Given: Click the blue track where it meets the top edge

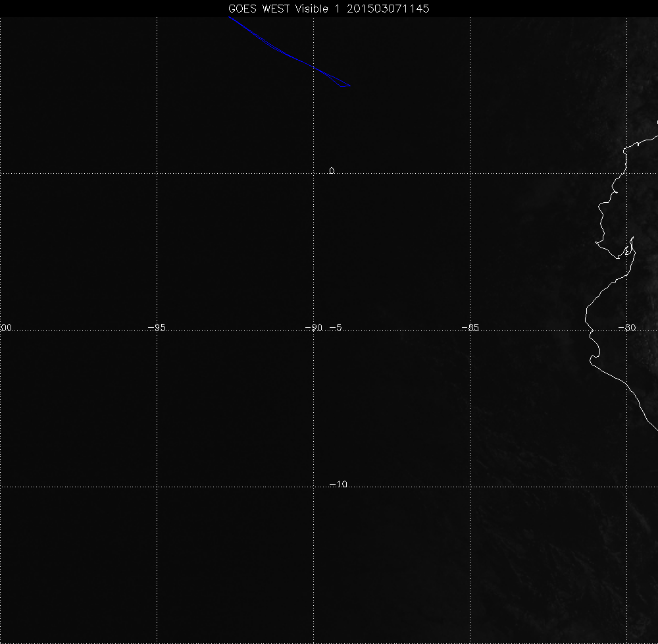Looking at the screenshot, I should tap(229, 18).
